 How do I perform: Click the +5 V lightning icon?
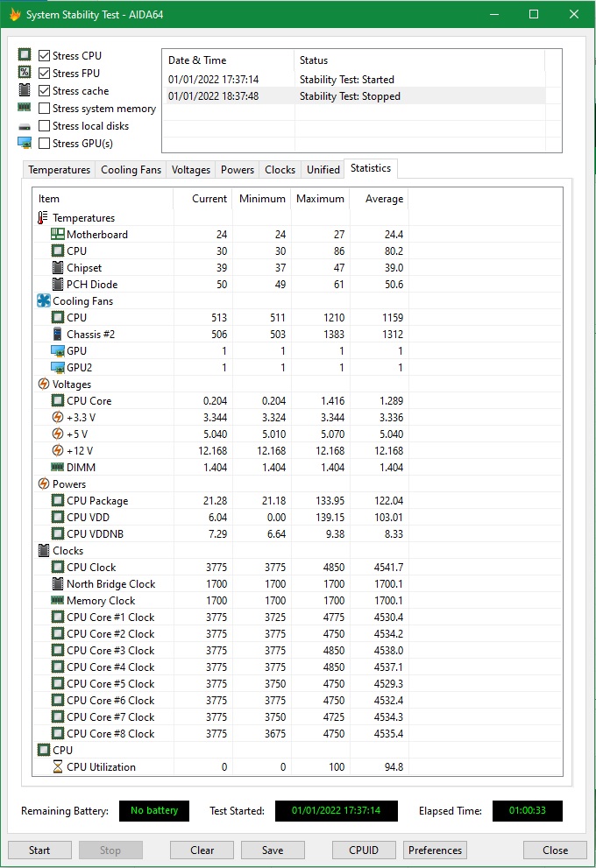58,434
